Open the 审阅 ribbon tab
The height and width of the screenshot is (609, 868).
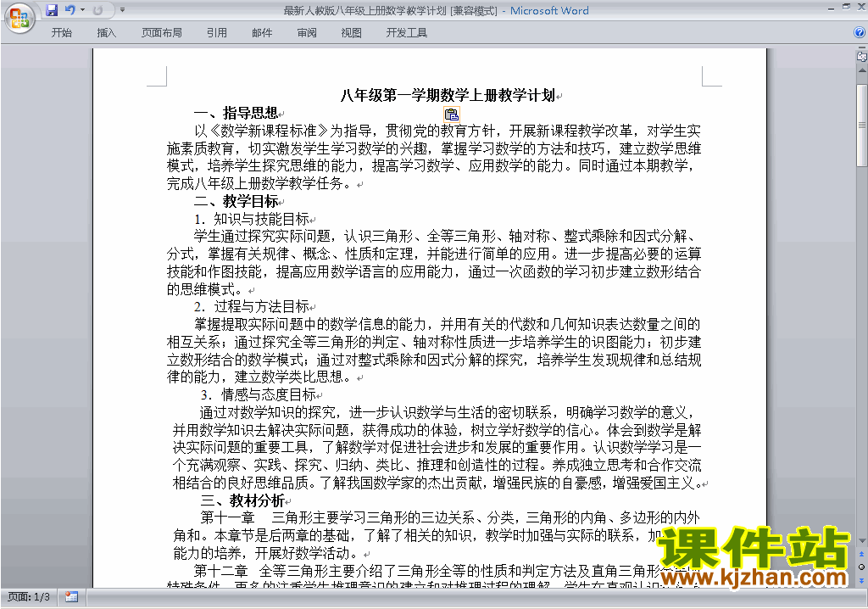(x=307, y=33)
